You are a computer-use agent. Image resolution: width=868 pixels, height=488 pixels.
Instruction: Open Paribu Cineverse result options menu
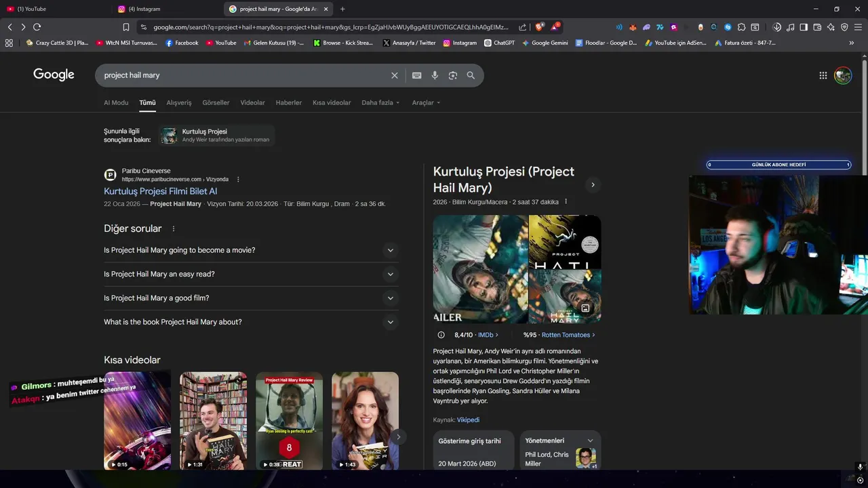click(238, 180)
